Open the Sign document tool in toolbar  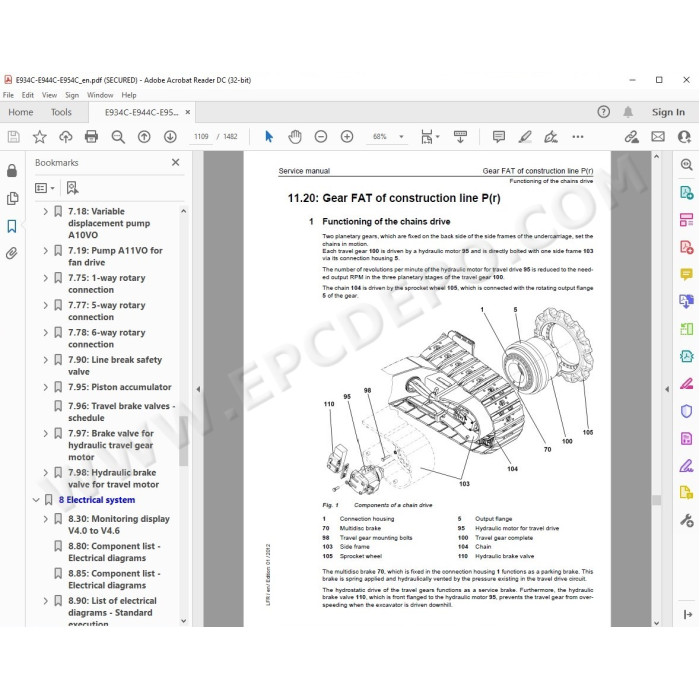[551, 137]
